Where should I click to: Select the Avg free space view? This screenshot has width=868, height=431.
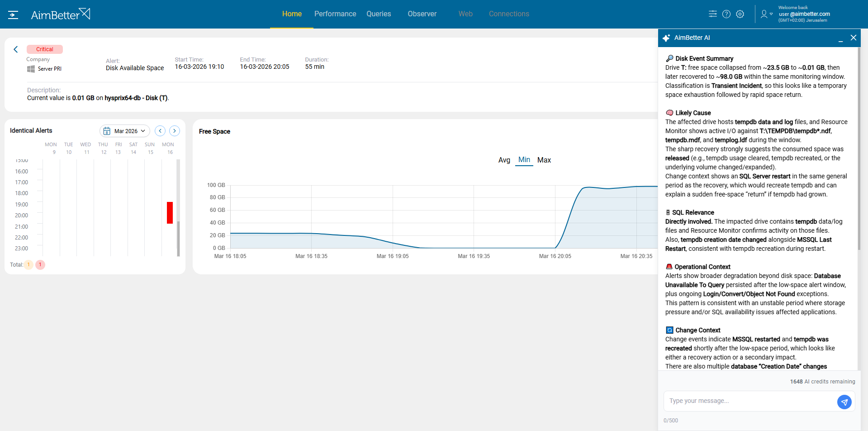coord(504,160)
